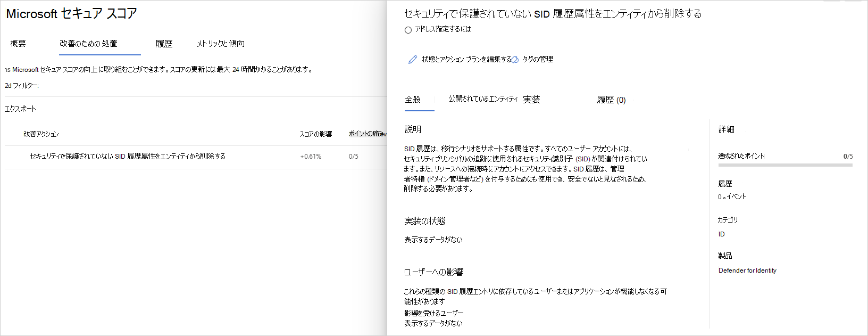Select the SID 履歴属性 improvement action row
Screen dimensions: 868x336
[128, 157]
